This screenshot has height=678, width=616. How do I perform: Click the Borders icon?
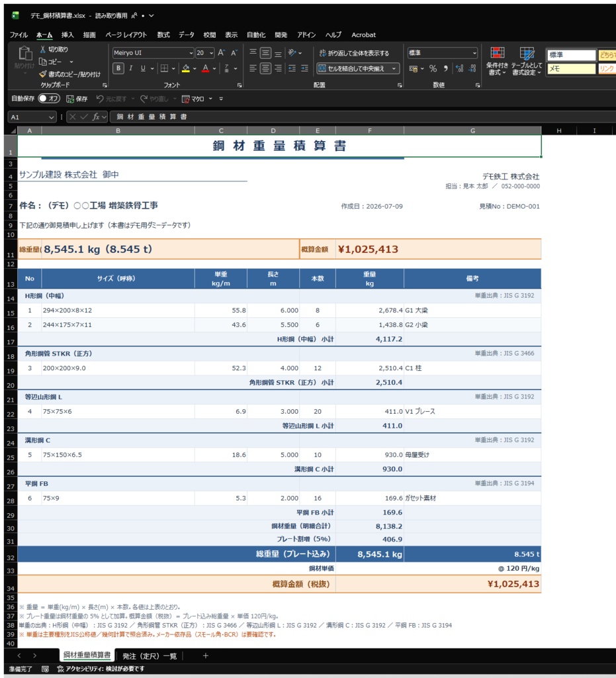coord(165,68)
